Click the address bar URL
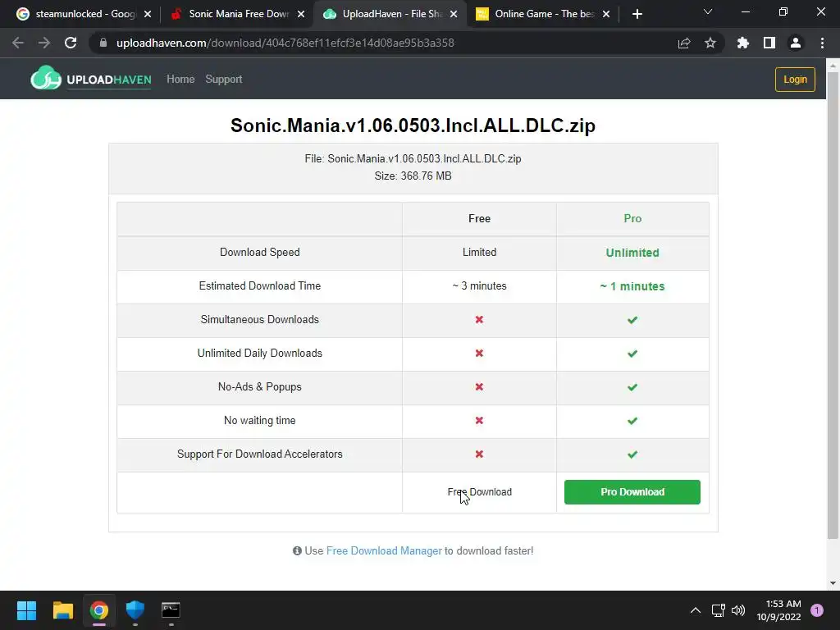 tap(285, 43)
